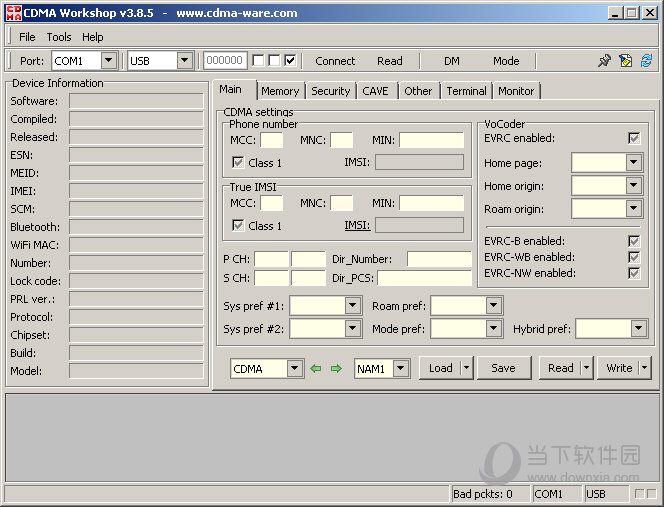The width and height of the screenshot is (664, 507).
Task: Click the underlined IMSI label
Action: [357, 225]
